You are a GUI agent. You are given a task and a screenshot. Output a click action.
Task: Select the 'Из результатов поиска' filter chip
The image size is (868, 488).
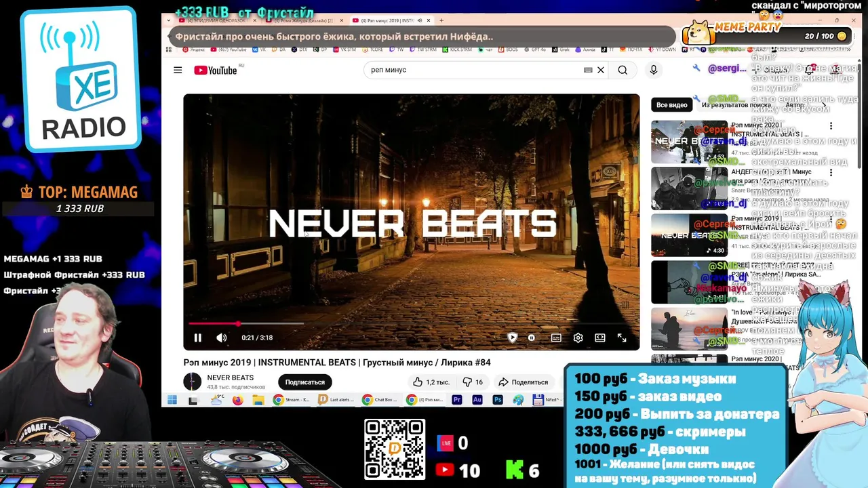point(736,105)
